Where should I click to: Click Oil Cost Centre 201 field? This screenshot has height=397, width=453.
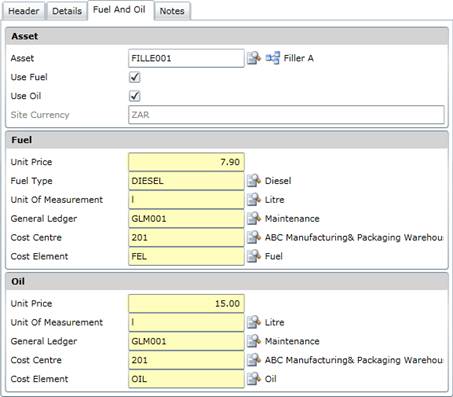click(x=186, y=360)
